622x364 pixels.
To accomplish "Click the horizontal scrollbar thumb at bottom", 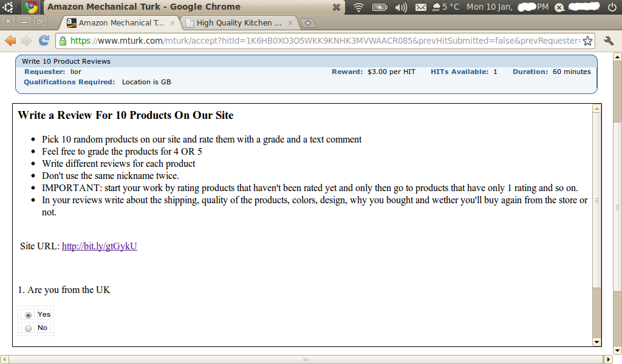I will pyautogui.click(x=306, y=359).
